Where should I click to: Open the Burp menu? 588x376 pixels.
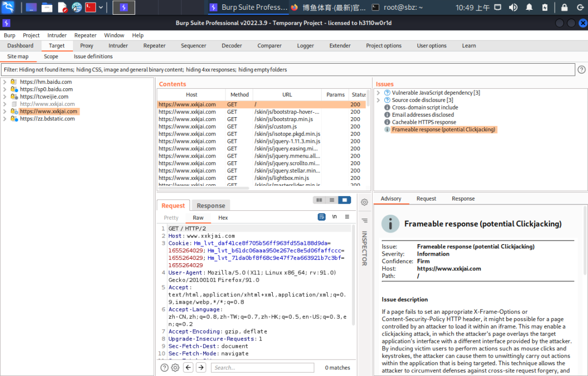pyautogui.click(x=9, y=35)
